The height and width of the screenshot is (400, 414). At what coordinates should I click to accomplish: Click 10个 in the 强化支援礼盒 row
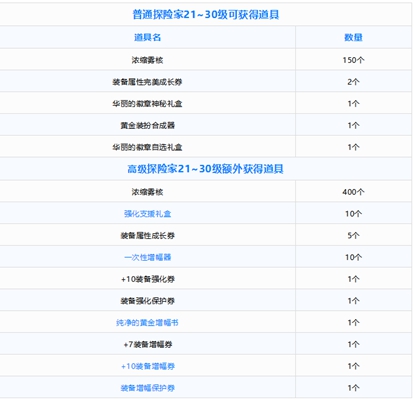353,214
